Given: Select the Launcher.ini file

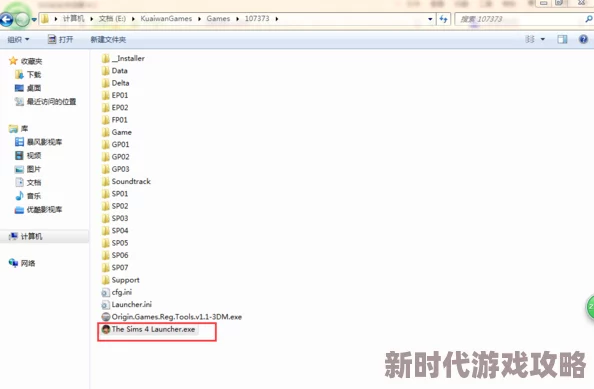Looking at the screenshot, I should click(x=127, y=305).
